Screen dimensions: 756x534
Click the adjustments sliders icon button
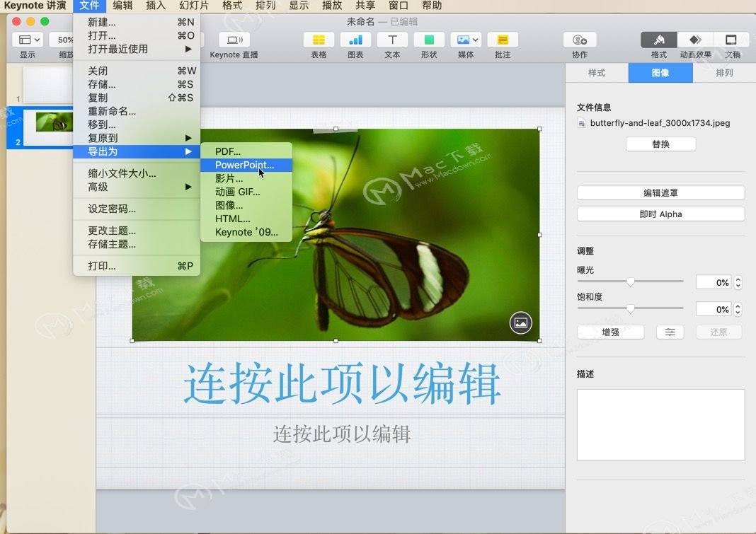[x=670, y=332]
